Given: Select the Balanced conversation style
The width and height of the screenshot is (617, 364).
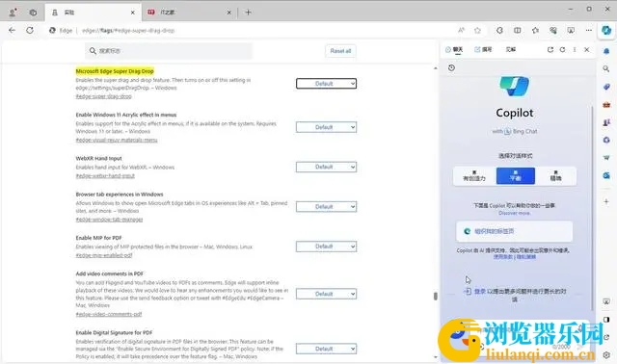Looking at the screenshot, I should click(x=516, y=175).
